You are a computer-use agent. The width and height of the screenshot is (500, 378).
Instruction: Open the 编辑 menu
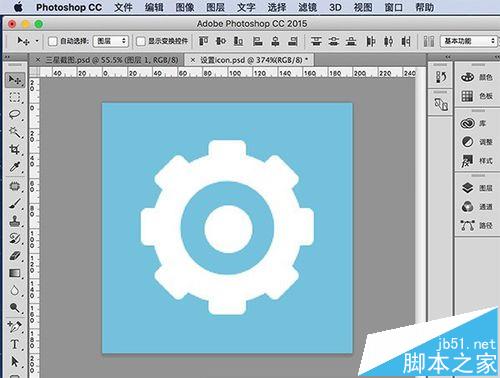coord(154,7)
